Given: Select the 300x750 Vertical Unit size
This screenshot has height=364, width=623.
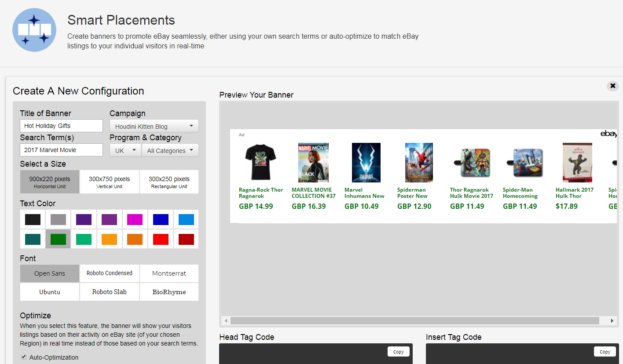Looking at the screenshot, I should [110, 182].
